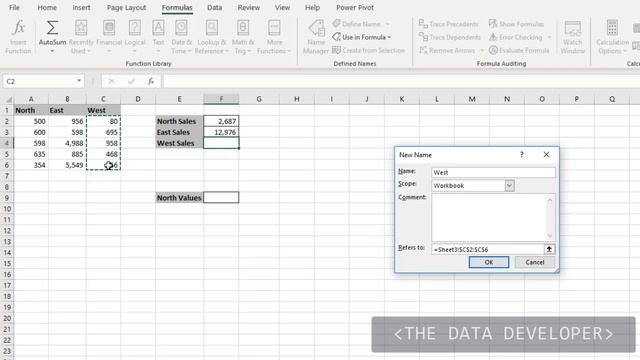
Task: Click Define Name in ribbon
Action: point(356,24)
